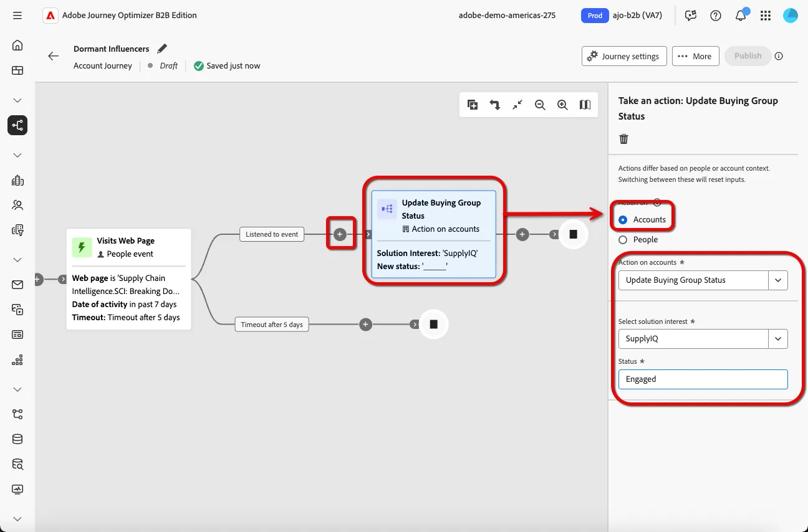Select the People radio option
The width and height of the screenshot is (808, 532).
click(622, 239)
